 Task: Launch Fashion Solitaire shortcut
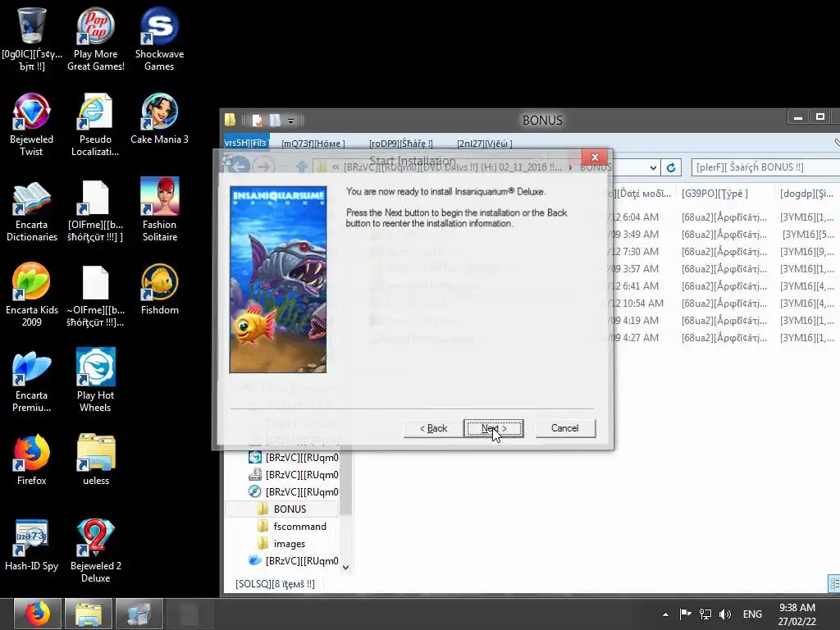click(x=159, y=210)
